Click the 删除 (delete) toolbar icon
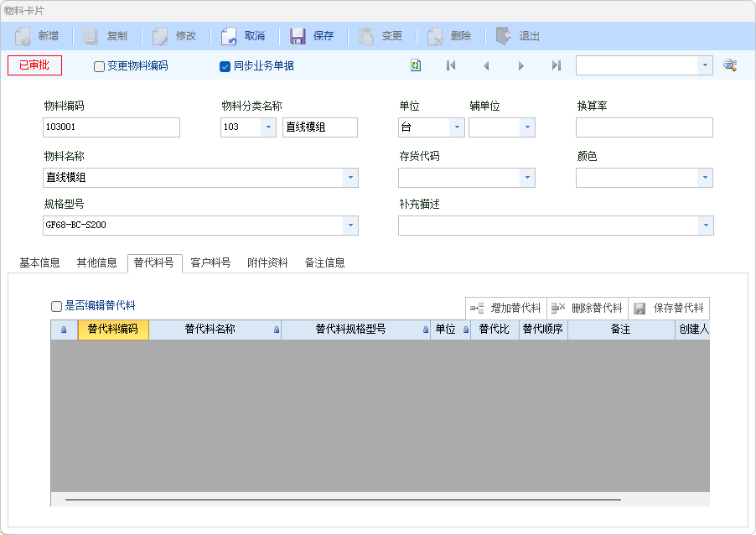 click(435, 36)
